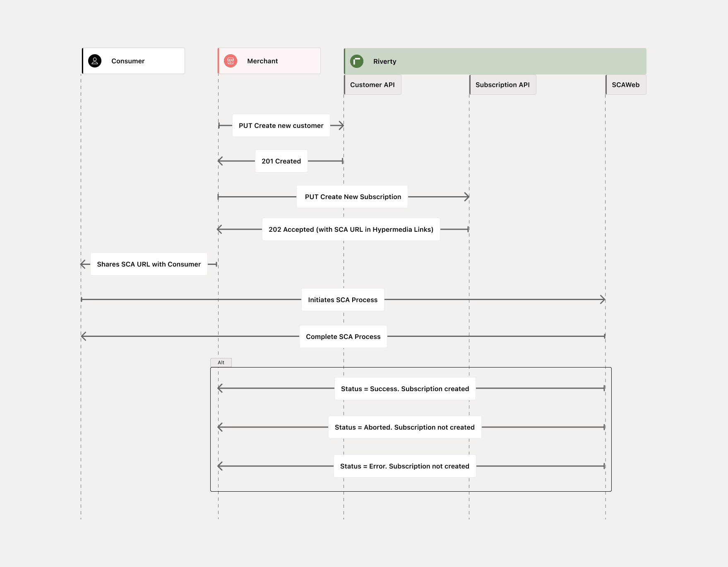Click the Merchant store icon

coord(231,61)
